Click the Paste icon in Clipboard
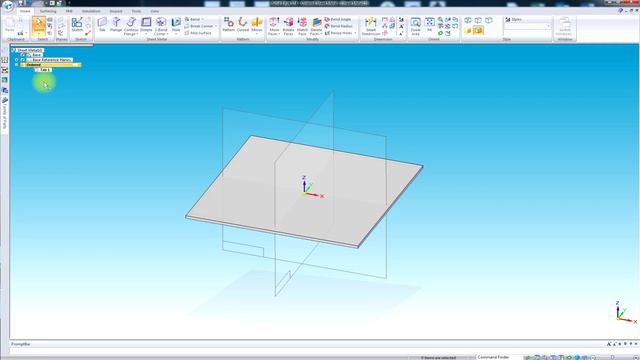The width and height of the screenshot is (640, 360). click(x=10, y=24)
